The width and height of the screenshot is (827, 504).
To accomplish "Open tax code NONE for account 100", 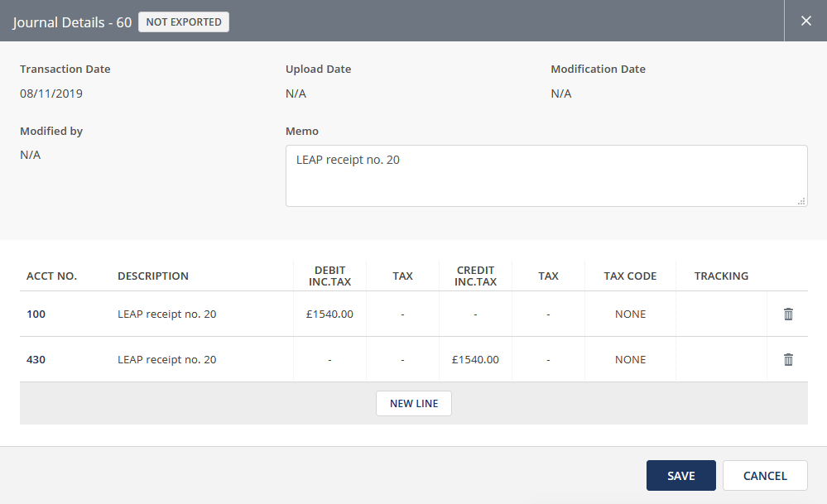I will 630,314.
